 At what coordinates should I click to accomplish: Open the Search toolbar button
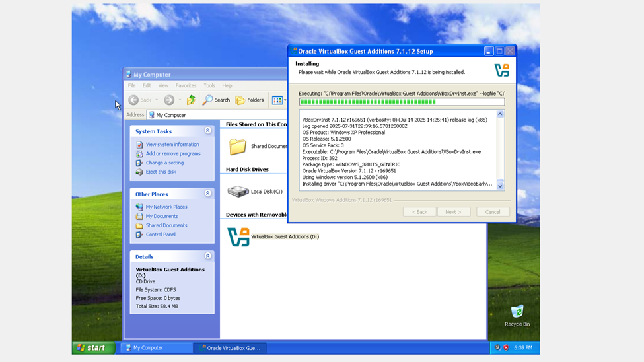tap(216, 100)
